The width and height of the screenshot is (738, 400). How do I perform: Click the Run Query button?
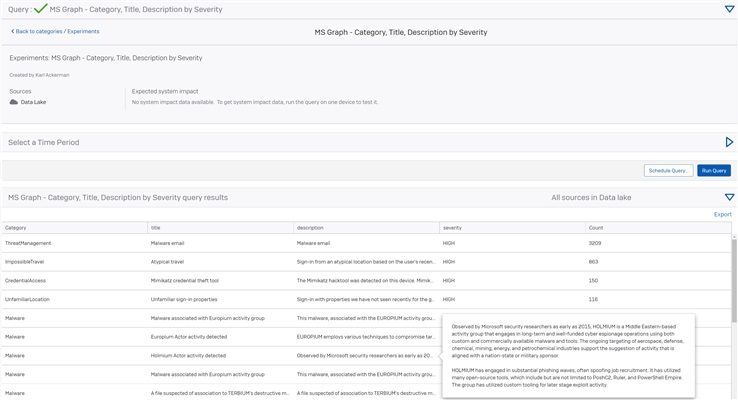[x=714, y=171]
